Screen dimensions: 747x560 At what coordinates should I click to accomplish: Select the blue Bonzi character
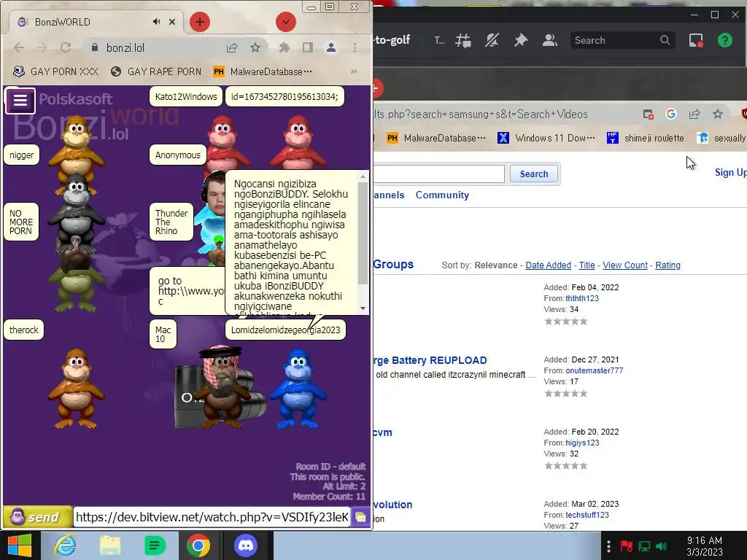tap(298, 389)
